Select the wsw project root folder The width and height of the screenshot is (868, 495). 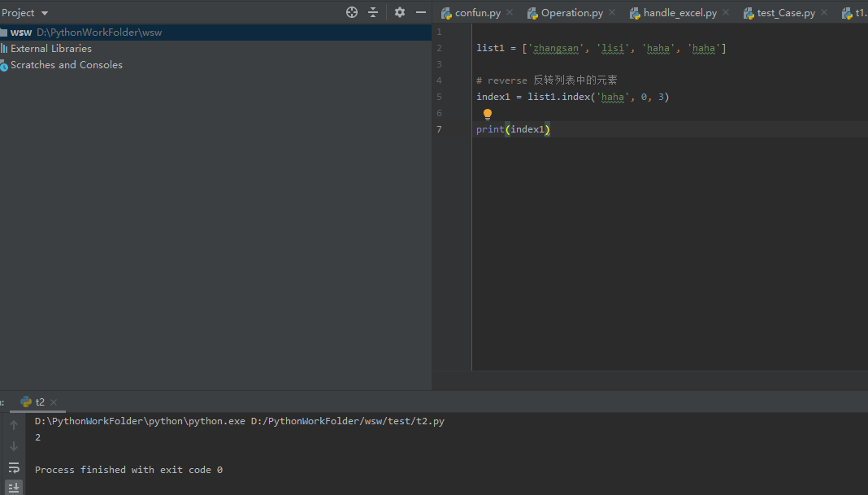tap(215, 33)
